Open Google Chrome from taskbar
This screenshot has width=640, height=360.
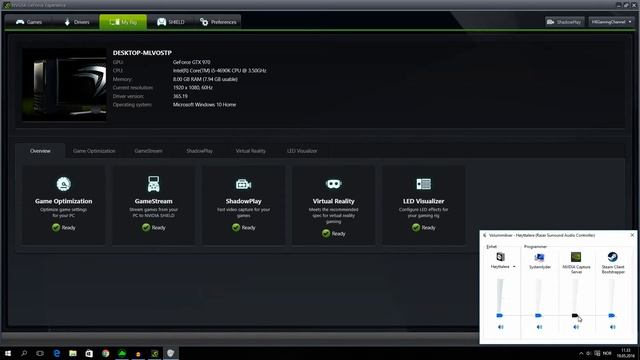pyautogui.click(x=105, y=353)
